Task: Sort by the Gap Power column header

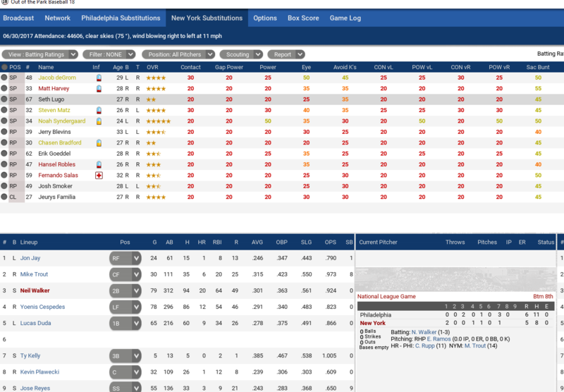Action: point(229,67)
